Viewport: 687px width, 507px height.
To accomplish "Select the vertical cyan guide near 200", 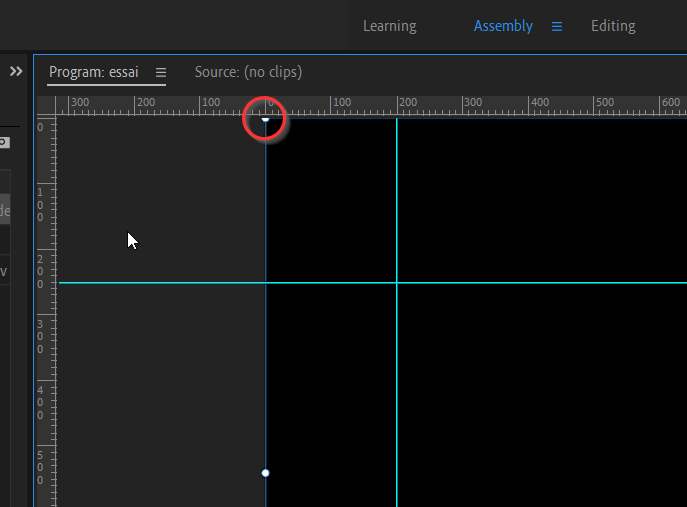I will pos(397,312).
